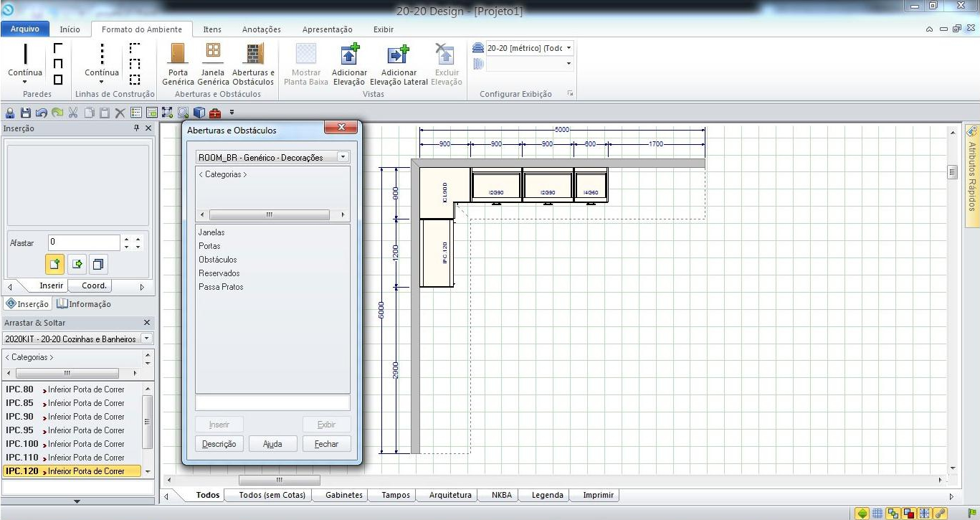
Task: Click the undo arrow icon
Action: point(42,113)
